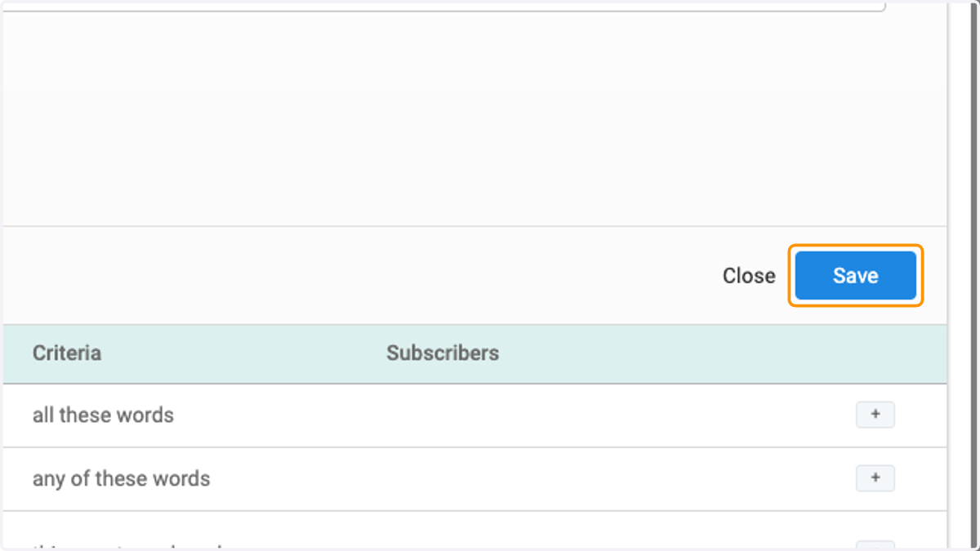Click plus icon for "any of these words"
Viewport: 980px width, 551px height.
875,478
